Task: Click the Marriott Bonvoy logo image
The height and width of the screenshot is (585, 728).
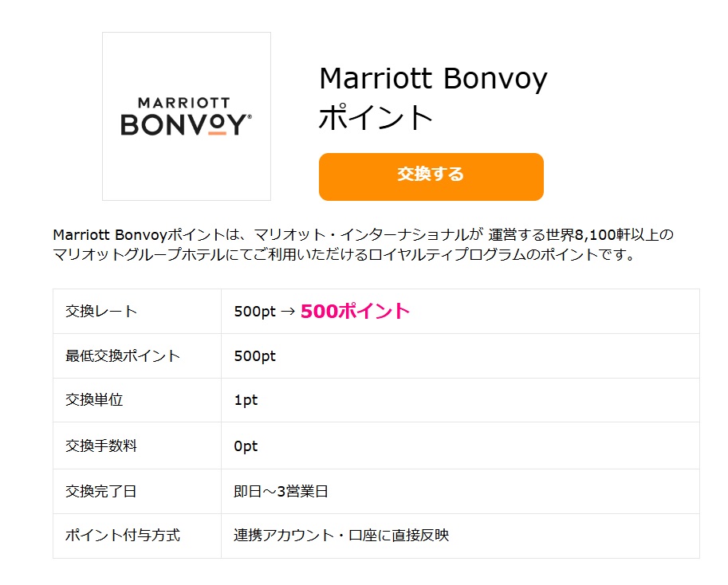Action: click(x=186, y=116)
